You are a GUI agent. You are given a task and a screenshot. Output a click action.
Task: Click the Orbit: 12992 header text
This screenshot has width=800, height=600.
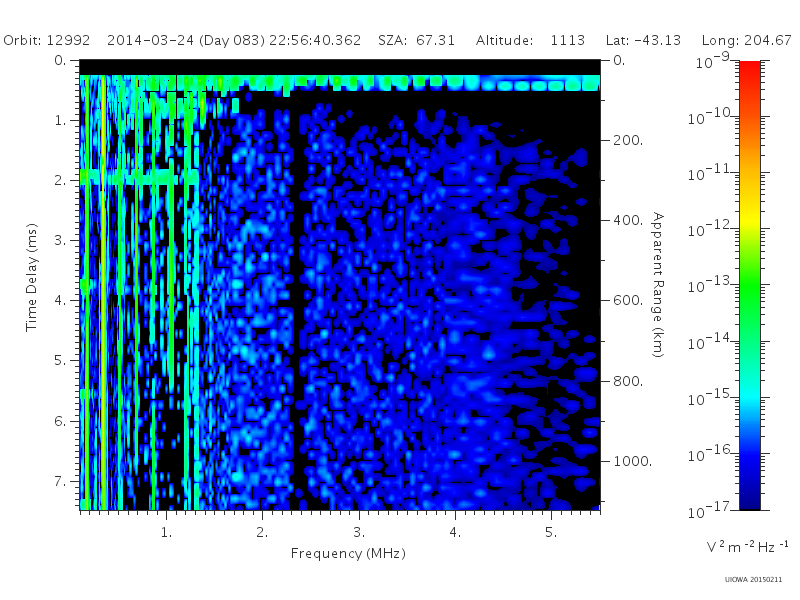coord(46,40)
